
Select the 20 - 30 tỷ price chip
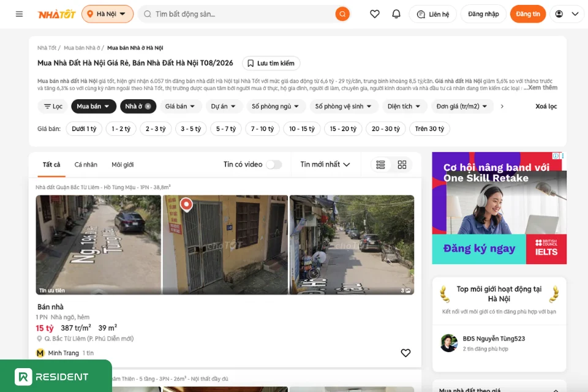coord(386,129)
